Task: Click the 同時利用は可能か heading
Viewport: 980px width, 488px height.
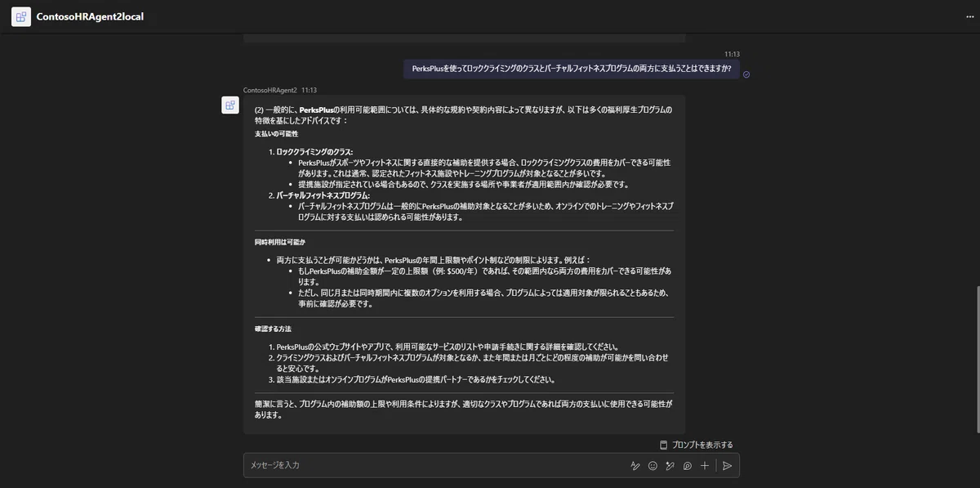Action: coord(279,242)
